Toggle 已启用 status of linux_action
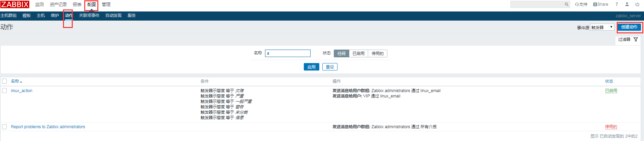The height and width of the screenshot is (141, 644). (611, 91)
